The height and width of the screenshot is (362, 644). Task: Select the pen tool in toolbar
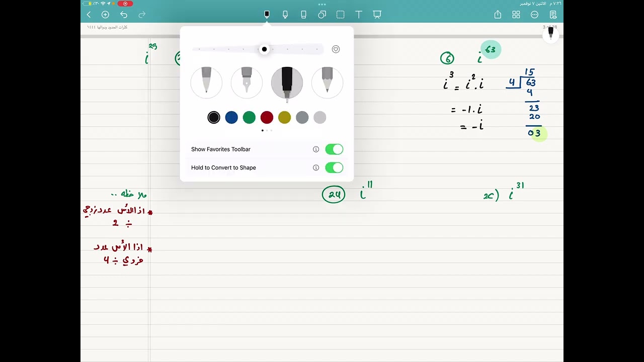click(267, 15)
